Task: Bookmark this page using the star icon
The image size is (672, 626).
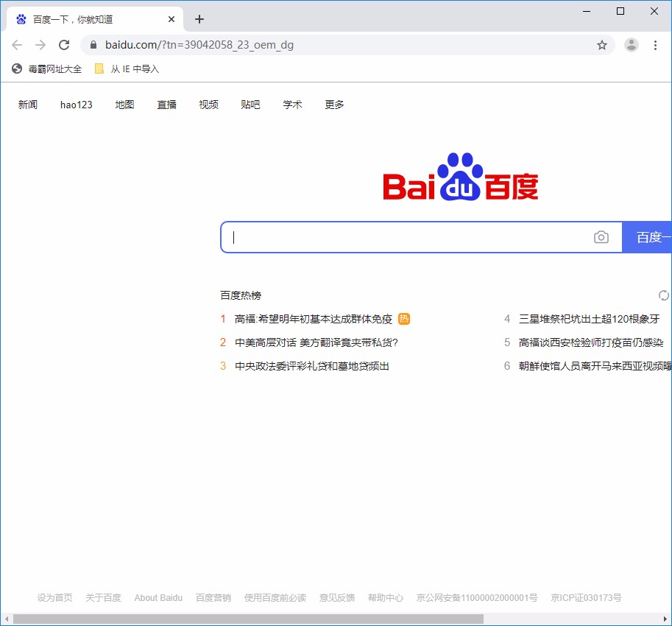Action: click(x=602, y=45)
